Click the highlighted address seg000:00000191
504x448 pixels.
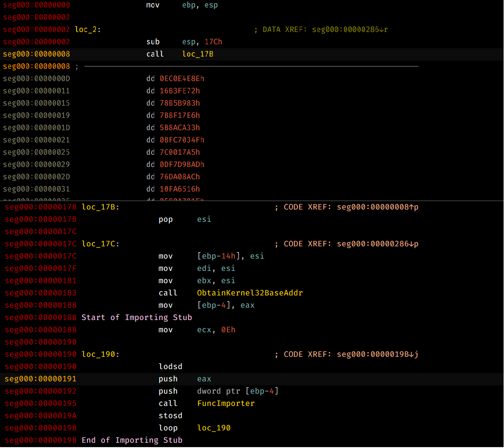40,379
